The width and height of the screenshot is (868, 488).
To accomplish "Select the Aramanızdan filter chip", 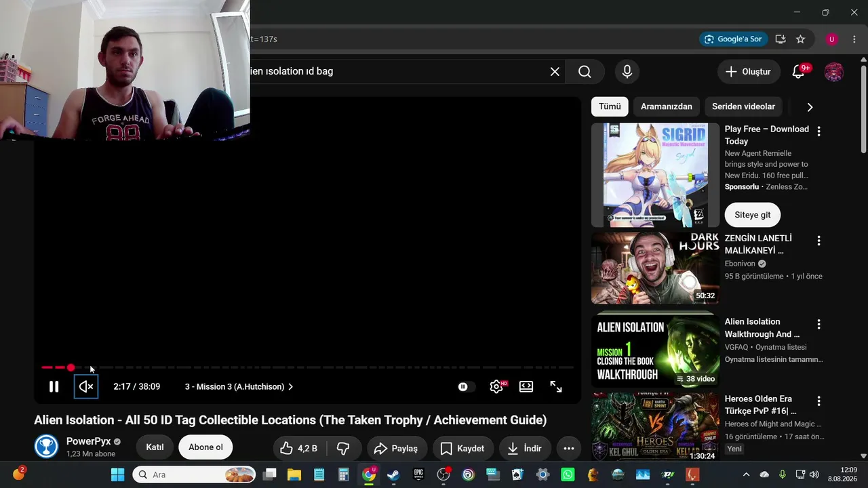I will [667, 106].
